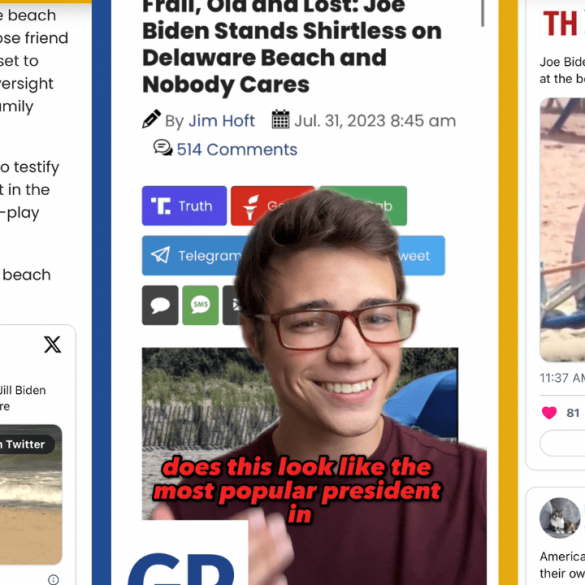Click the dark chat bubble share icon
This screenshot has height=585, width=585.
160,305
